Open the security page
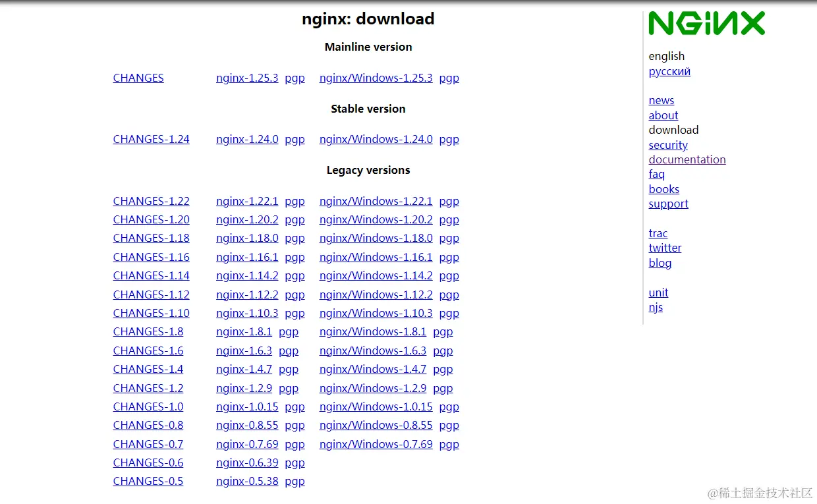Viewport: 817px width, 504px height. [668, 145]
